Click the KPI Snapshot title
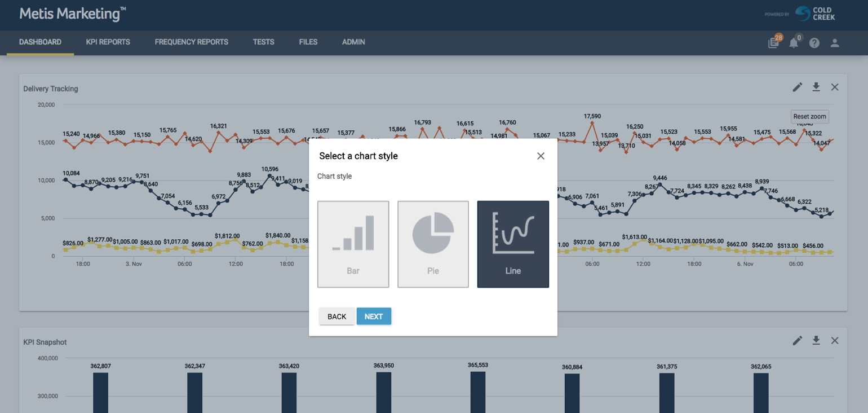The height and width of the screenshot is (413, 868). 45,342
